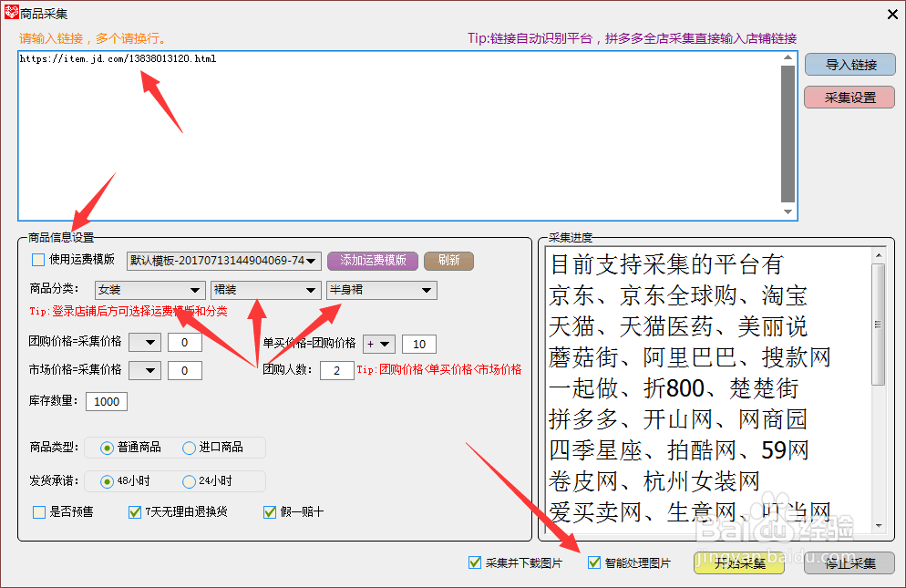Start collection with the 开始采集 button
The image size is (906, 588).
[x=737, y=562]
